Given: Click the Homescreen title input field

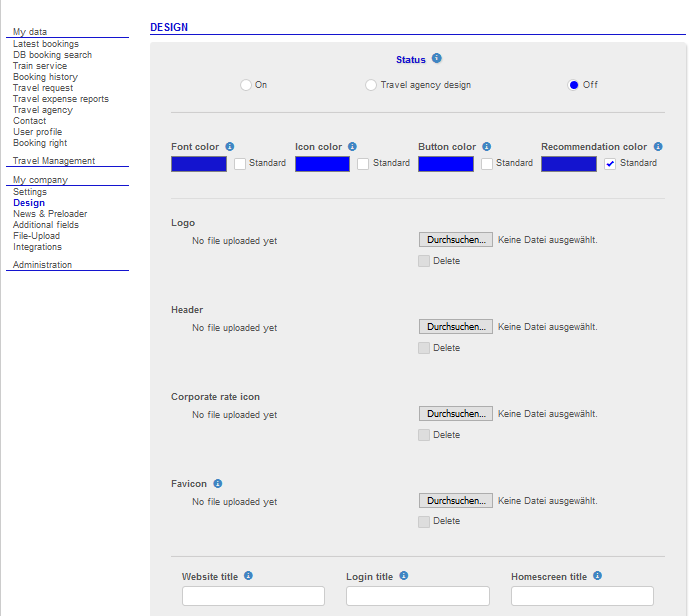Looking at the screenshot, I should click(x=582, y=596).
